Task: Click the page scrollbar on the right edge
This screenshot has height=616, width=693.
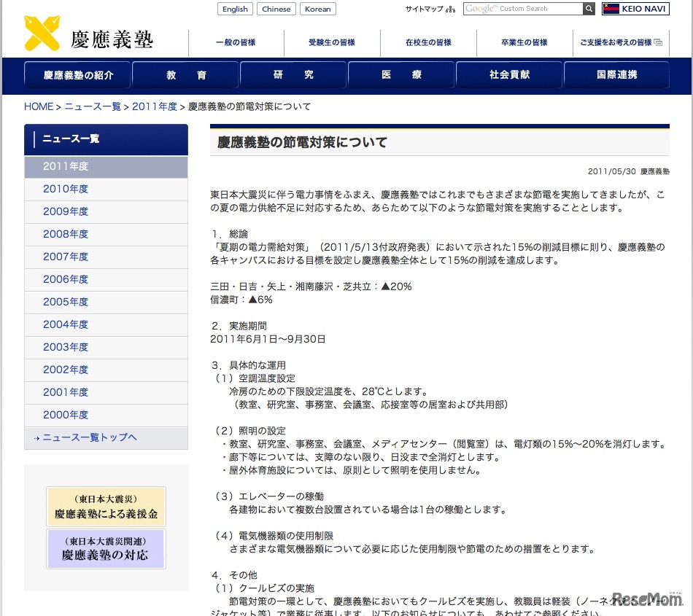Action: (x=689, y=306)
